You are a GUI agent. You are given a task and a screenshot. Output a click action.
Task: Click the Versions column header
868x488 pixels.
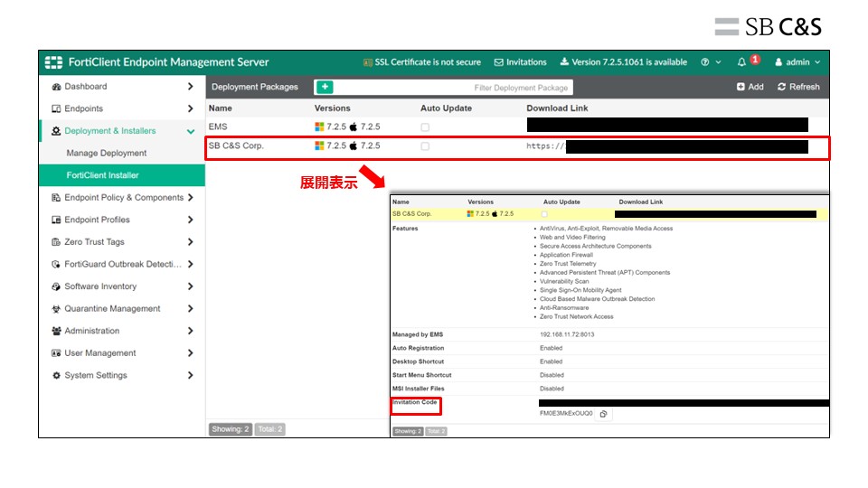coord(332,108)
